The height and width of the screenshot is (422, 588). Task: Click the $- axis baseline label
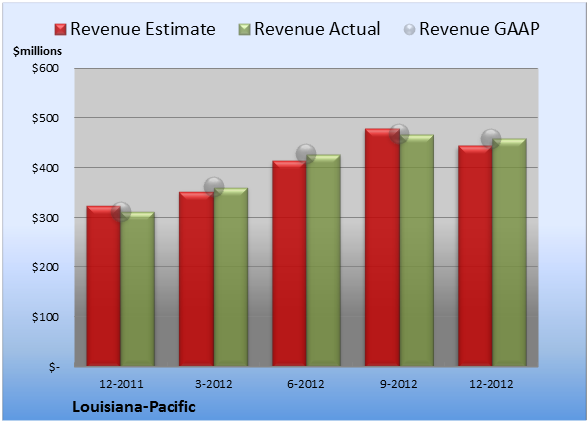coord(54,367)
